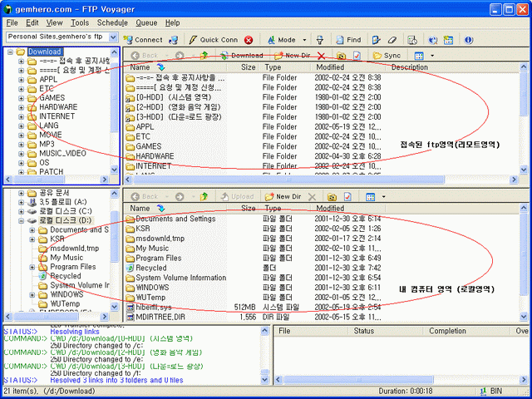Click the remote pane view mode icon

[419, 56]
